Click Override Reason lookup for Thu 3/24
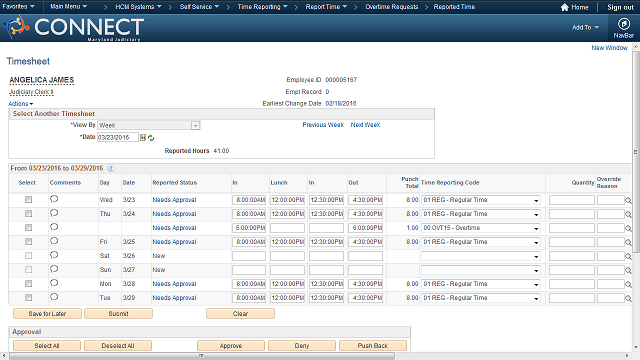The image size is (640, 360). pos(628,214)
